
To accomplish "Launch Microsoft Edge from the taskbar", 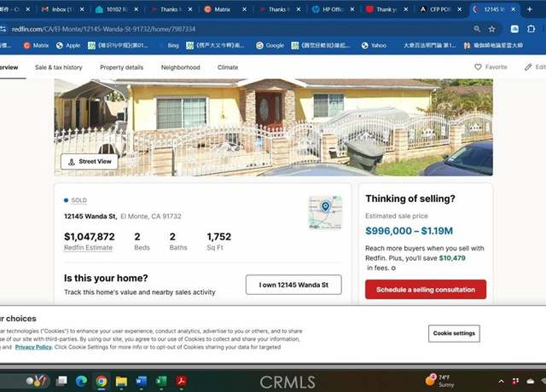I will coord(82,381).
